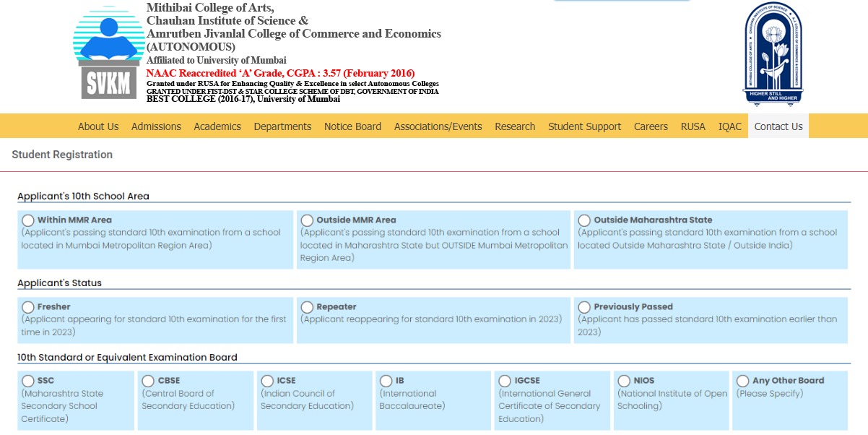
Task: Open the Academics menu
Action: (217, 126)
